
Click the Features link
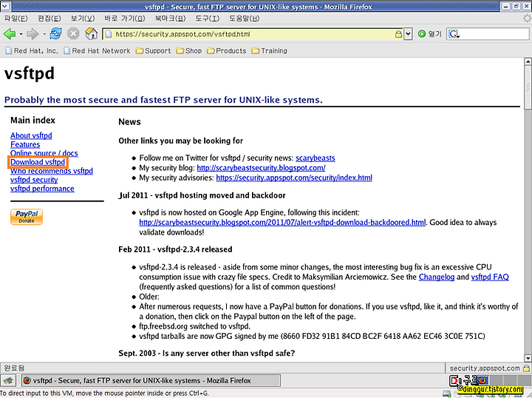point(25,144)
